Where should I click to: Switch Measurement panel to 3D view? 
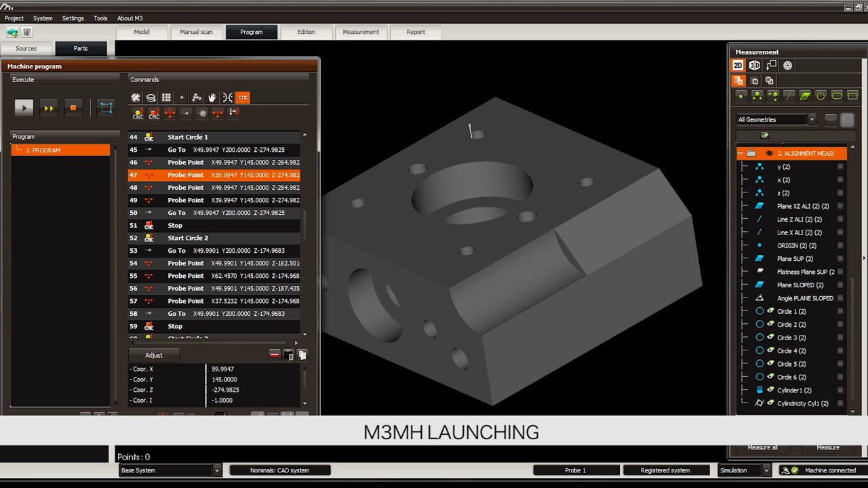click(755, 66)
